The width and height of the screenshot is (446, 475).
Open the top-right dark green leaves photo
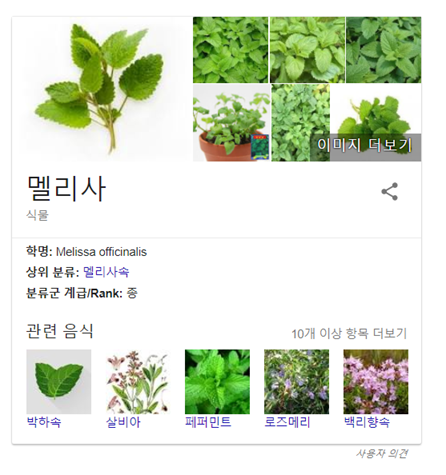pyautogui.click(x=384, y=50)
